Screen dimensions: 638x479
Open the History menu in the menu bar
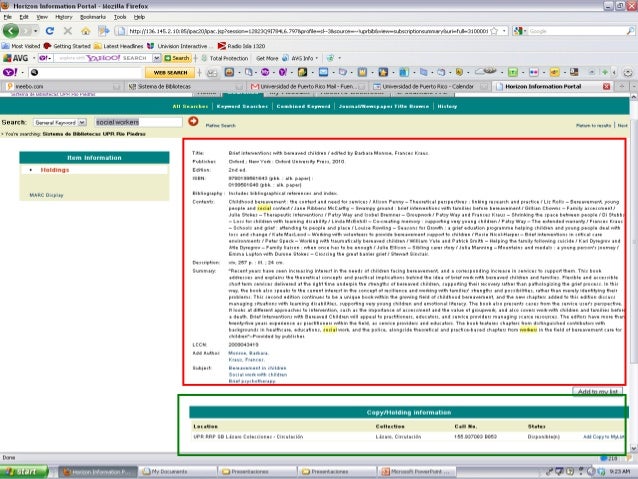coord(62,17)
